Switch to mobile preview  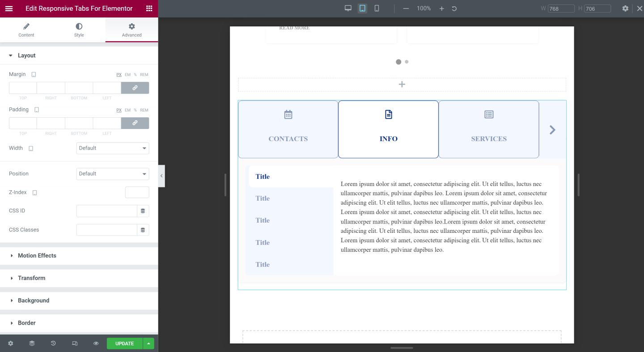pos(377,9)
